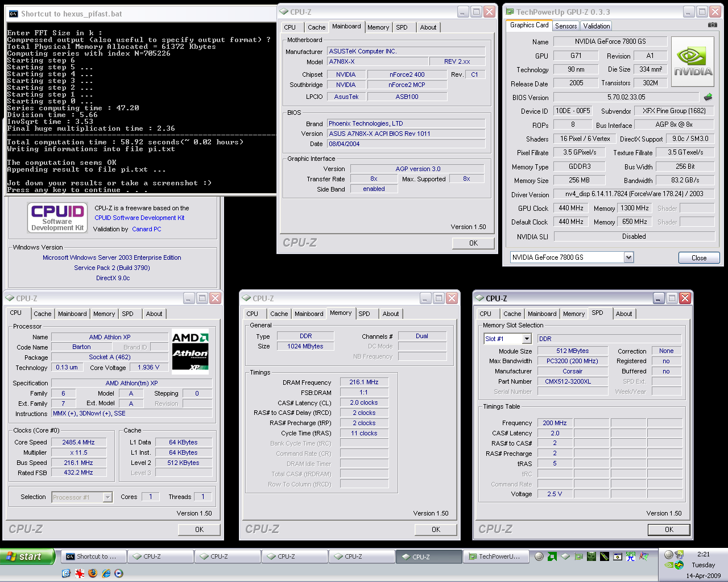This screenshot has height=582, width=728.
Task: Launch Firefox from quick launch
Action: pyautogui.click(x=92, y=573)
